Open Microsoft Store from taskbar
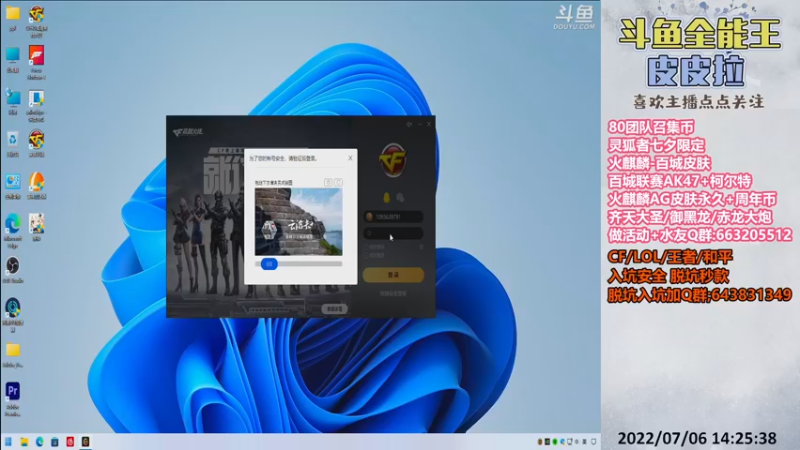Image resolution: width=800 pixels, height=450 pixels. (55, 441)
